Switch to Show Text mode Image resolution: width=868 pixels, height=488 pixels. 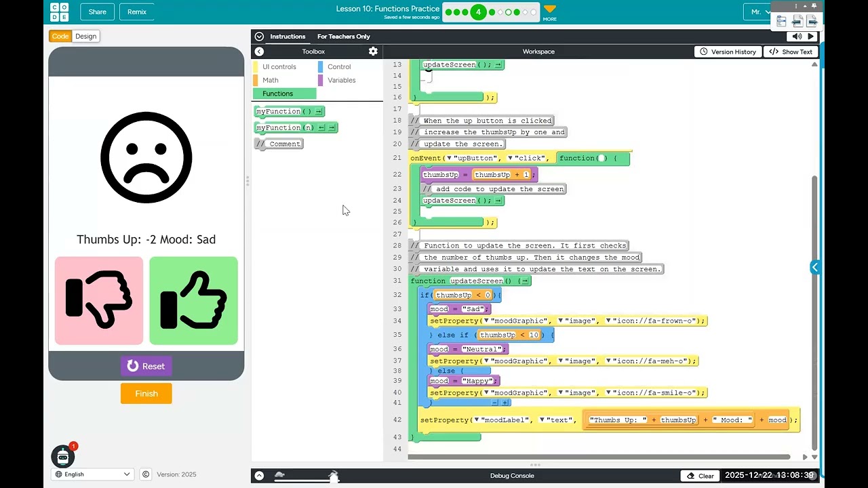[x=791, y=52]
